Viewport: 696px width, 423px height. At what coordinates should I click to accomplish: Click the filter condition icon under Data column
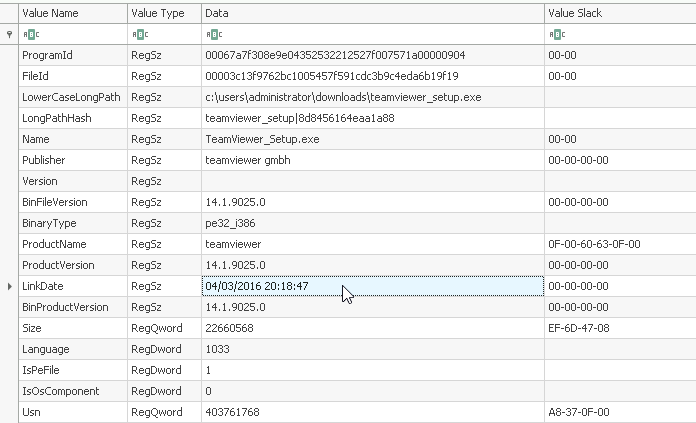[211, 34]
